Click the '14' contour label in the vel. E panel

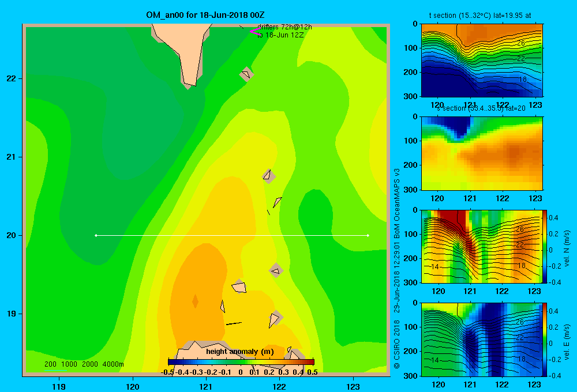coord(434,360)
